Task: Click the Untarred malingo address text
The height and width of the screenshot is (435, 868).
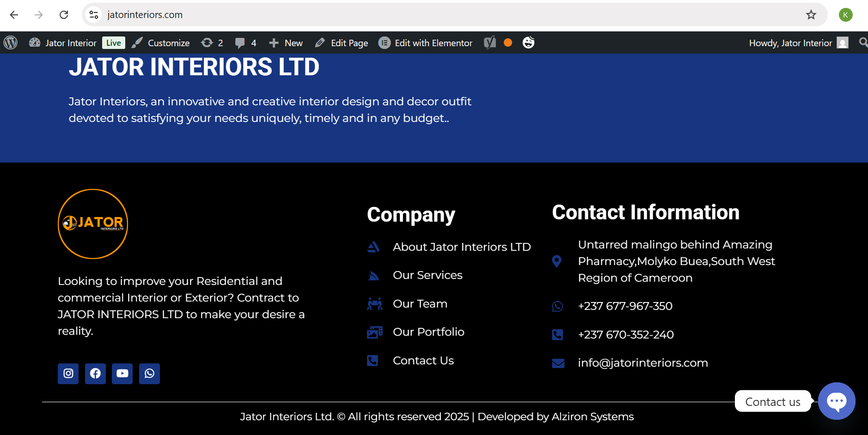Action: 677,261
